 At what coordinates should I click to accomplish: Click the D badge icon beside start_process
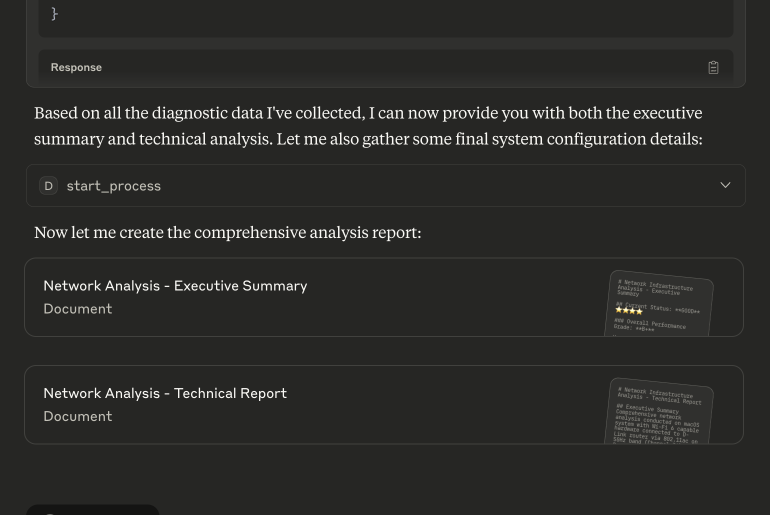[x=49, y=186]
